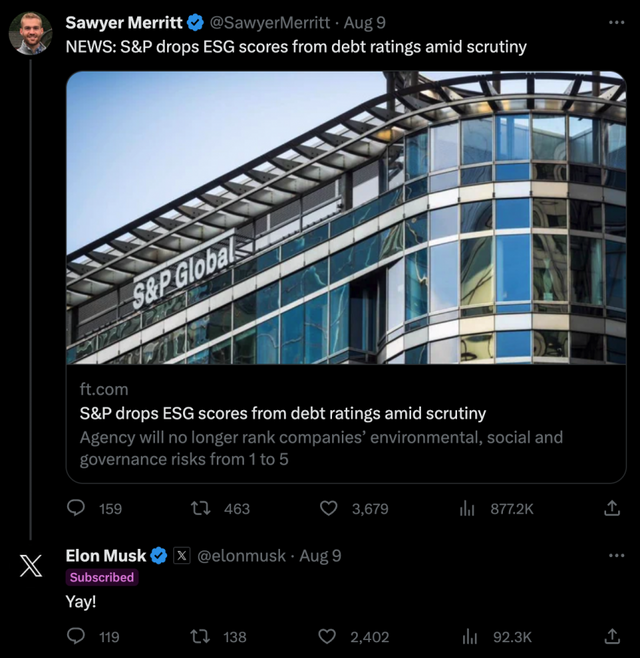Reply to Elon Musk's Yay! post
Viewport: 640px width, 658px height.
(x=77, y=636)
